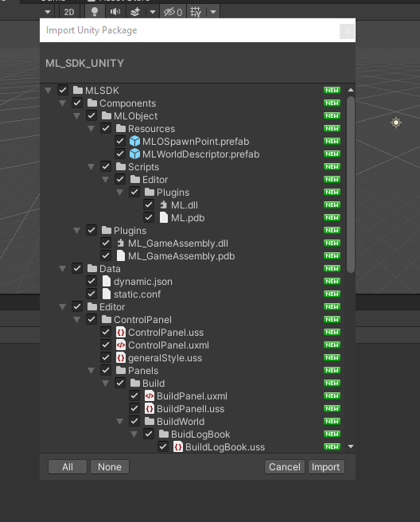Toggle scene audio speaker icon
420x522 pixels.
[115, 12]
